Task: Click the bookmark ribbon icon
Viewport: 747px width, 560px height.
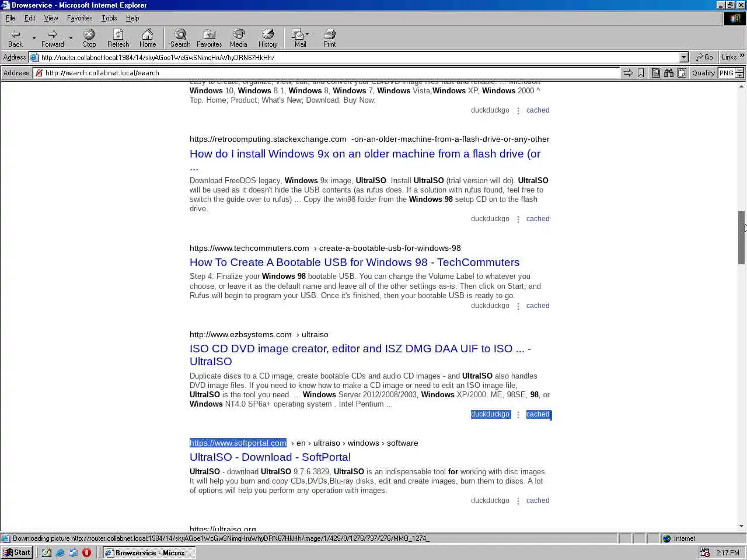Action: pos(641,73)
